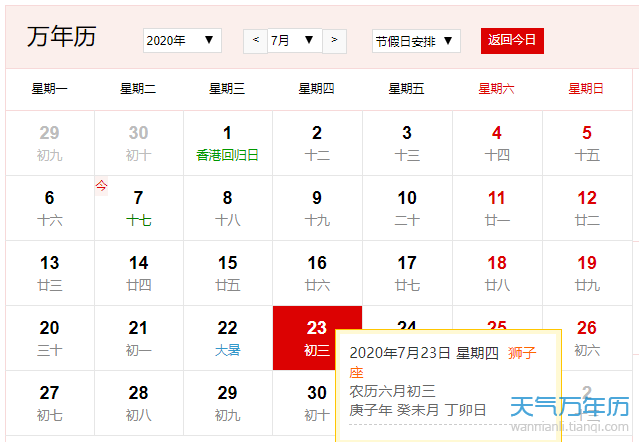Click 庚子年 癸未月 丁卯日 in tooltip
The height and width of the screenshot is (442, 639).
pos(417,410)
